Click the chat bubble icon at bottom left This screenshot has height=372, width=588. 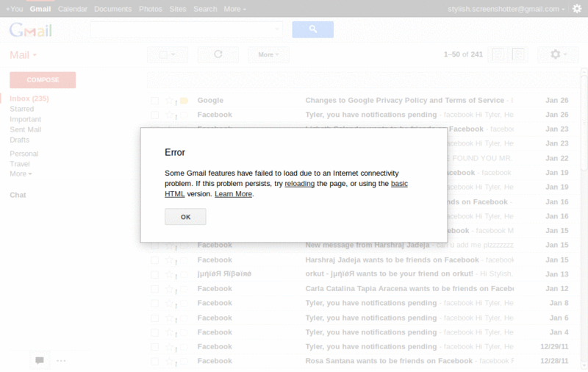(40, 360)
